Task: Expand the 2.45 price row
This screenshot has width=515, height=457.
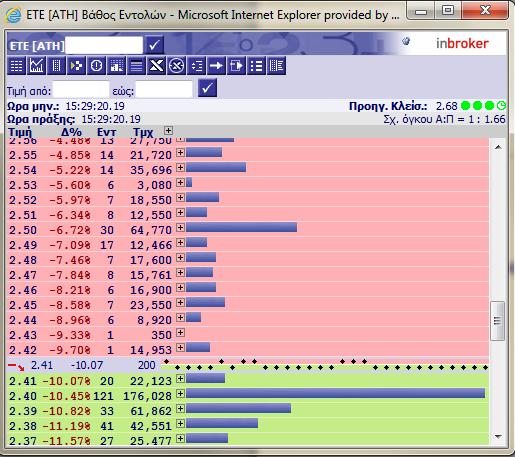Action: coord(180,302)
